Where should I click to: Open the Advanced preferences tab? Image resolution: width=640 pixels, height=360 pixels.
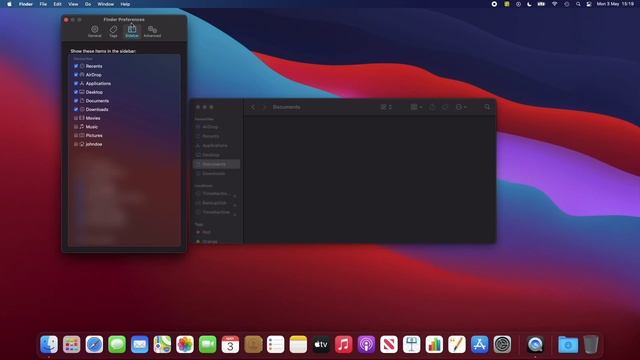pos(152,31)
